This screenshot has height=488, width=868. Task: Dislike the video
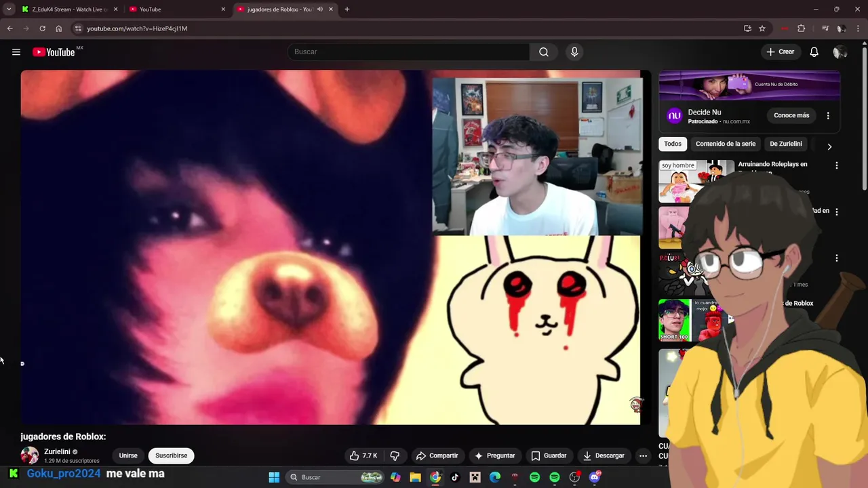click(x=395, y=455)
